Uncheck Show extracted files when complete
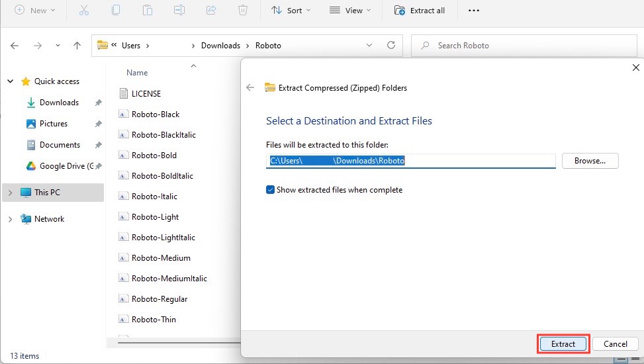644x364 pixels. (270, 190)
